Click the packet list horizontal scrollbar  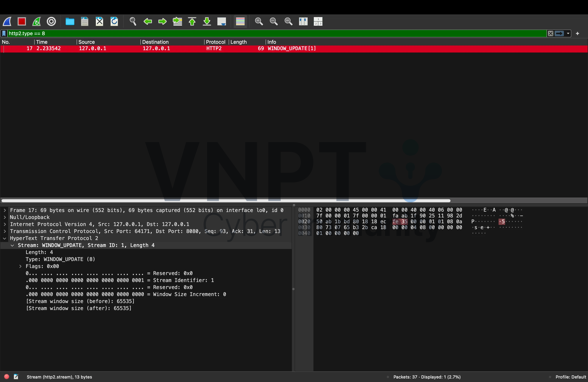click(226, 201)
